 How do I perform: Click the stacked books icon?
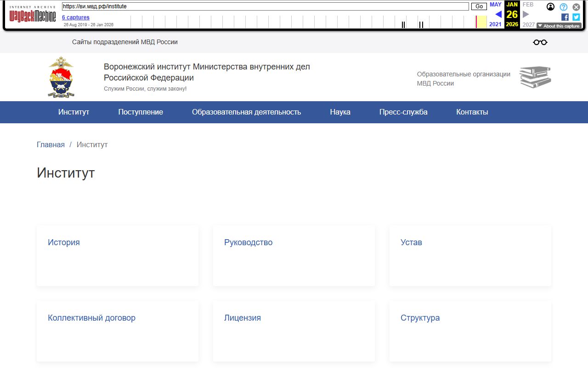coord(535,77)
